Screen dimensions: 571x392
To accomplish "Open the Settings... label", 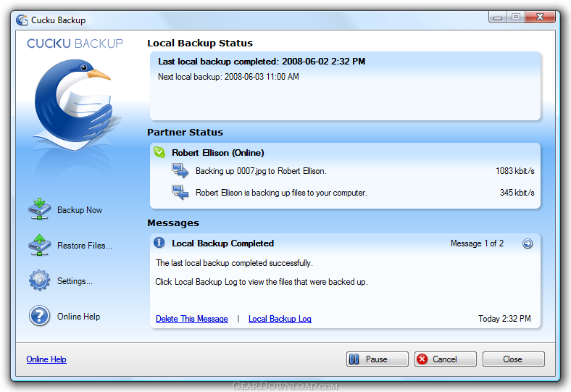I will (x=75, y=281).
